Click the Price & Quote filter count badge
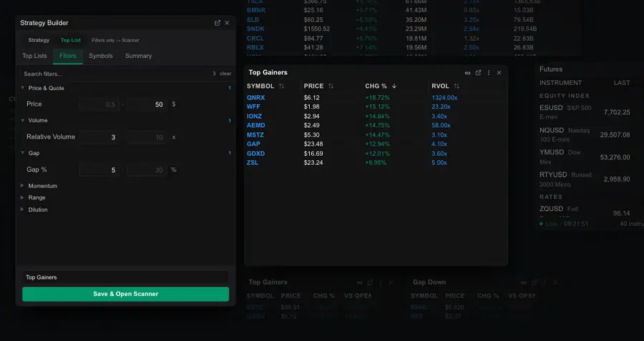644x341 pixels. pyautogui.click(x=230, y=88)
